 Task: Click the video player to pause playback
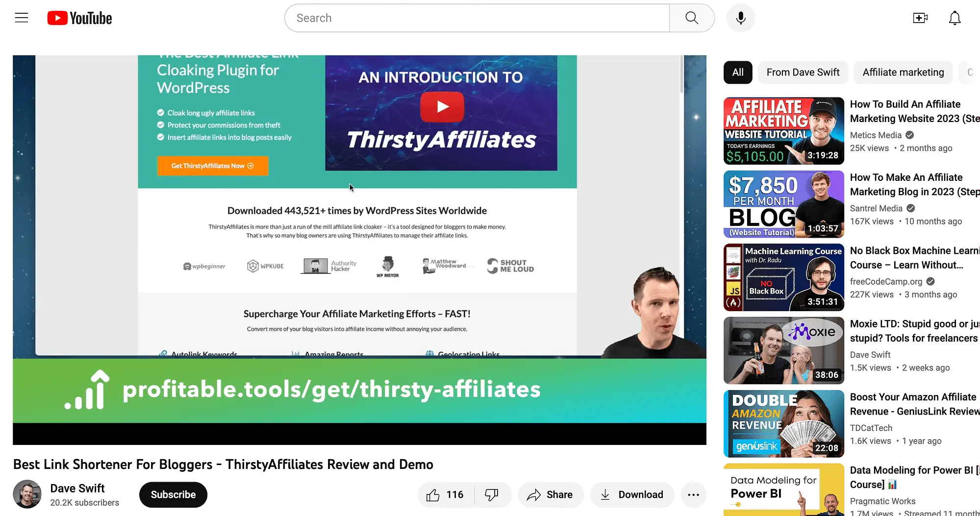pos(359,250)
